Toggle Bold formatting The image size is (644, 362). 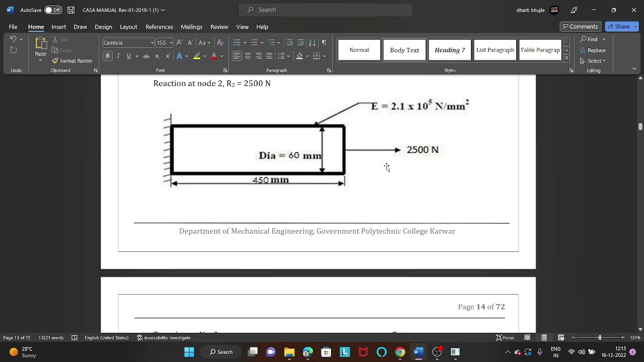pos(107,56)
